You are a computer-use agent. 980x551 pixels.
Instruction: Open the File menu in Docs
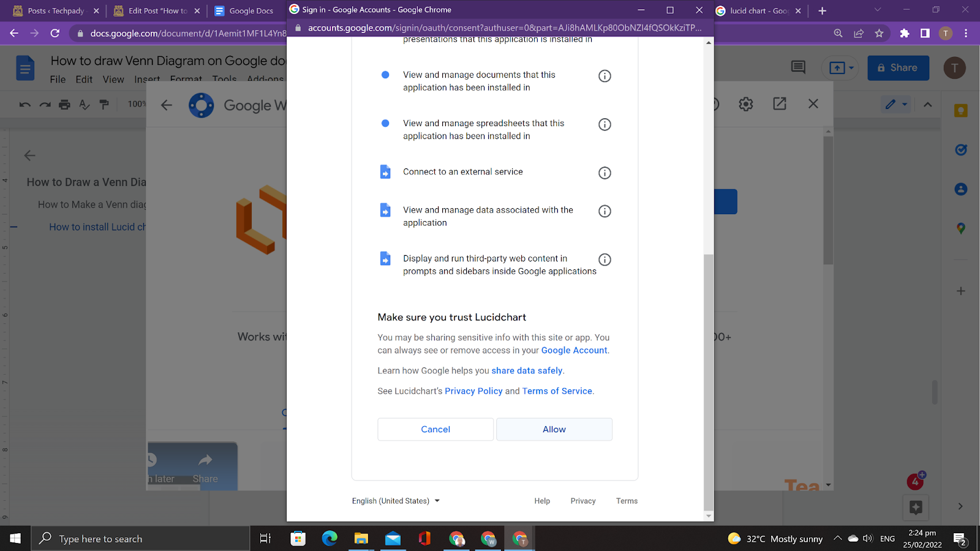coord(58,80)
